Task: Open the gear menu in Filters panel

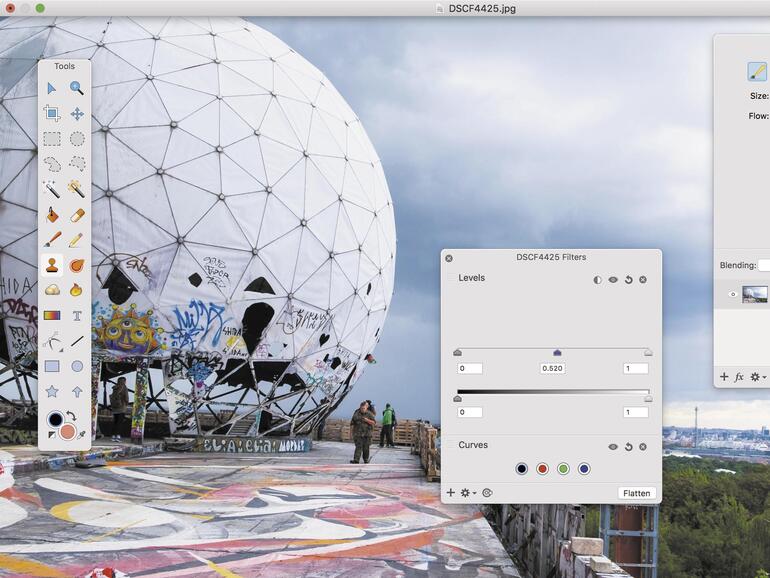Action: [467, 493]
